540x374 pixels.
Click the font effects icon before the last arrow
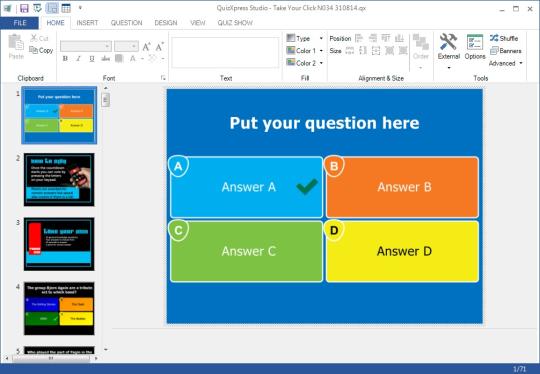coord(152,59)
